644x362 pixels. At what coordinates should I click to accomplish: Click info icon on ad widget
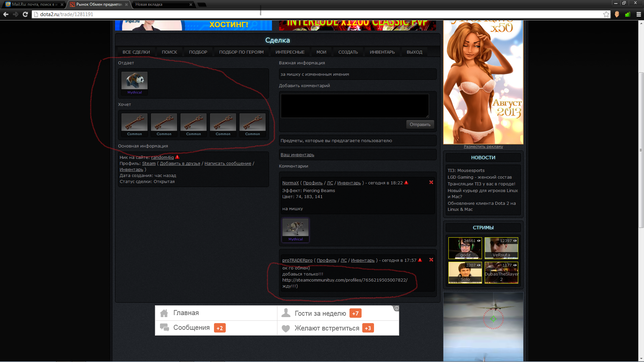[396, 308]
